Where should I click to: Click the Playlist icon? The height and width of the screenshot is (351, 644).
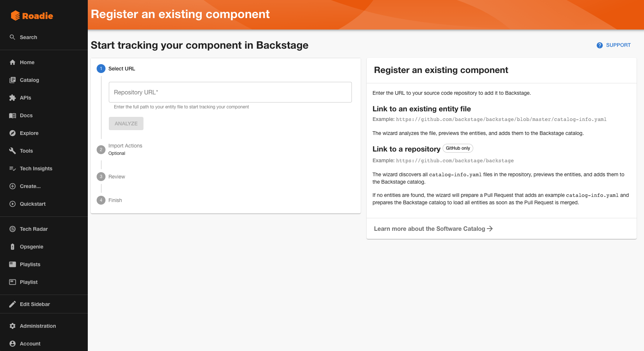point(13,282)
